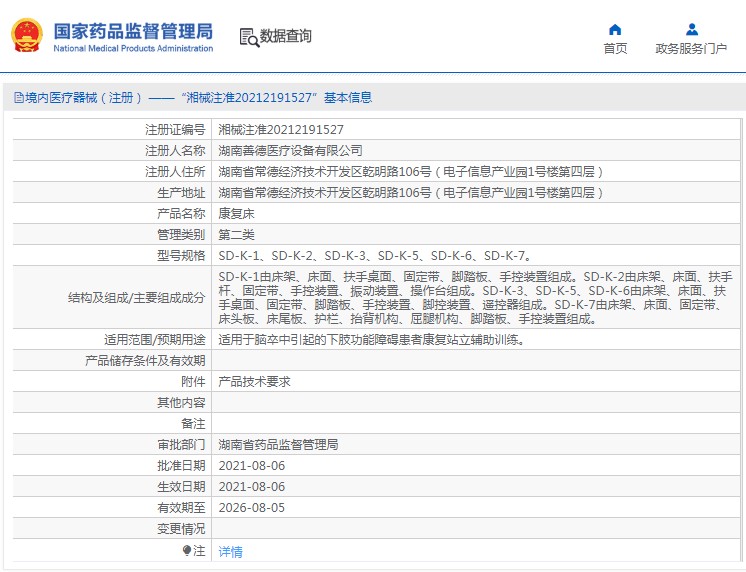The height and width of the screenshot is (572, 746).
Task: Click the 产品名称 label
Action: (x=181, y=213)
